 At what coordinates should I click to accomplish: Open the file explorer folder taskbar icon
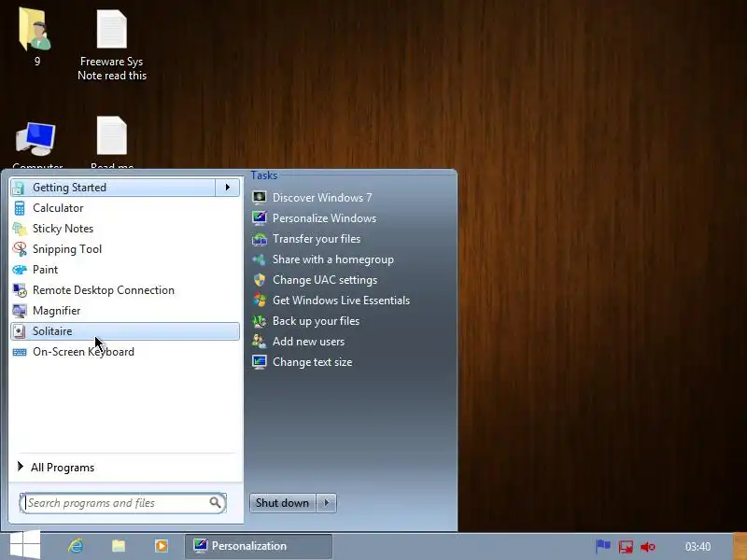(119, 546)
